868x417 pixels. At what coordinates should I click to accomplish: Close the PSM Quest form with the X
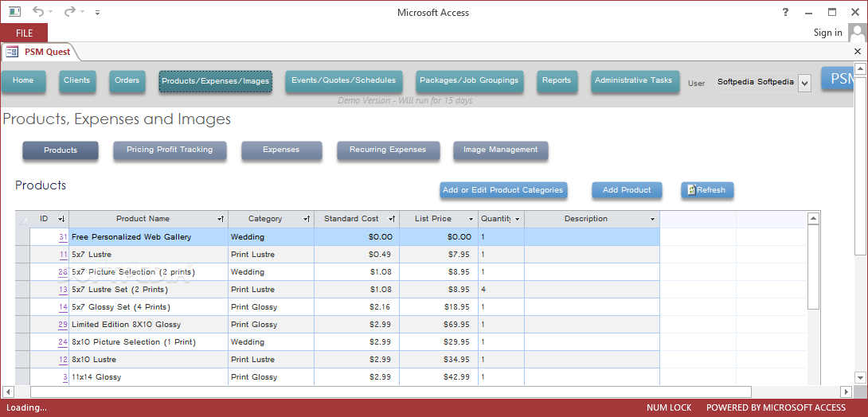click(858, 52)
